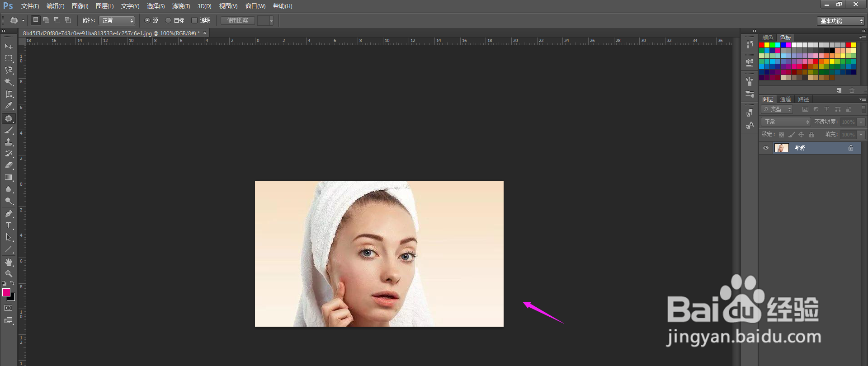This screenshot has height=366, width=868.
Task: Select the Path Selection tool
Action: point(9,237)
